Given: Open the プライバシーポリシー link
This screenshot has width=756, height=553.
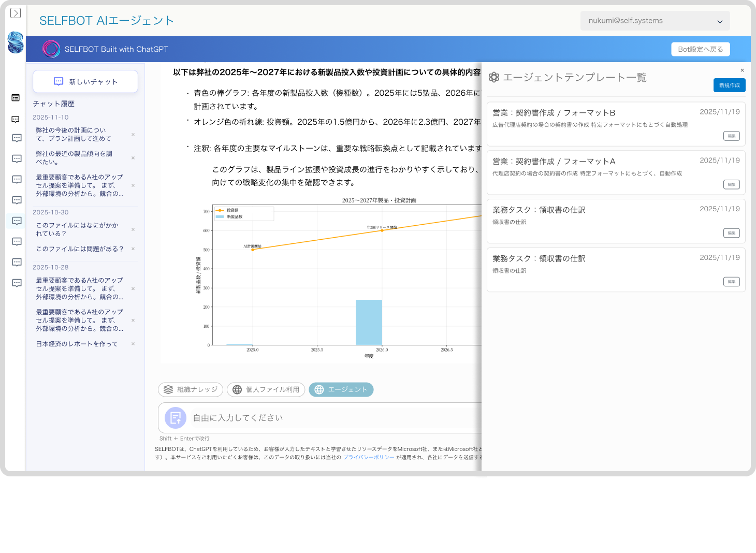Looking at the screenshot, I should pos(369,458).
